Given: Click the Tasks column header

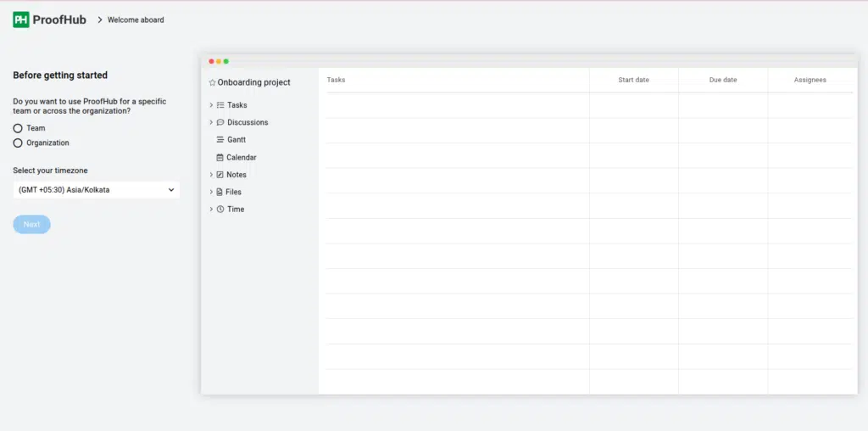Looking at the screenshot, I should (x=336, y=80).
